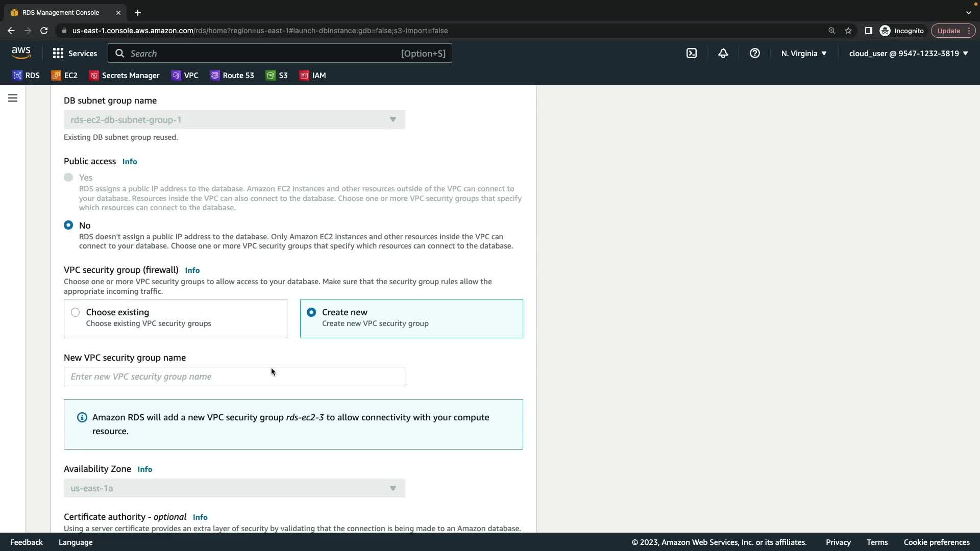Open Secrets Manager shortcut in favorites bar
The height and width of the screenshot is (551, 980).
pyautogui.click(x=125, y=76)
